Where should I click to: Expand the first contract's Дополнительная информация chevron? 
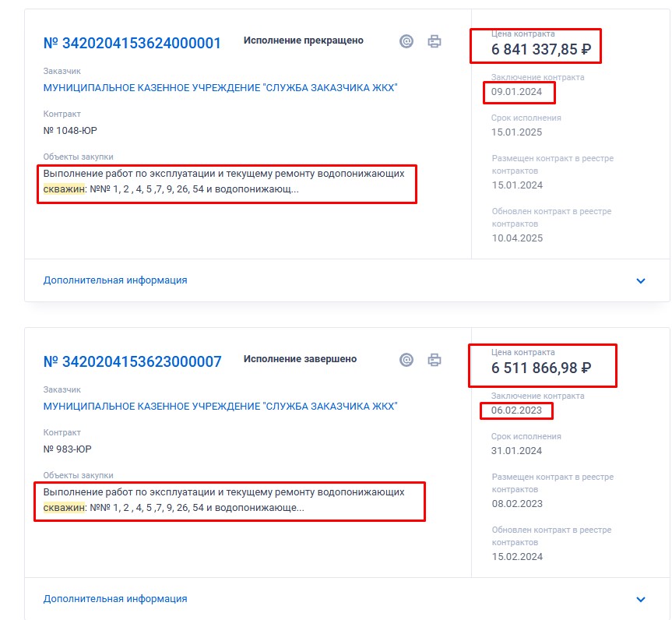tap(641, 280)
